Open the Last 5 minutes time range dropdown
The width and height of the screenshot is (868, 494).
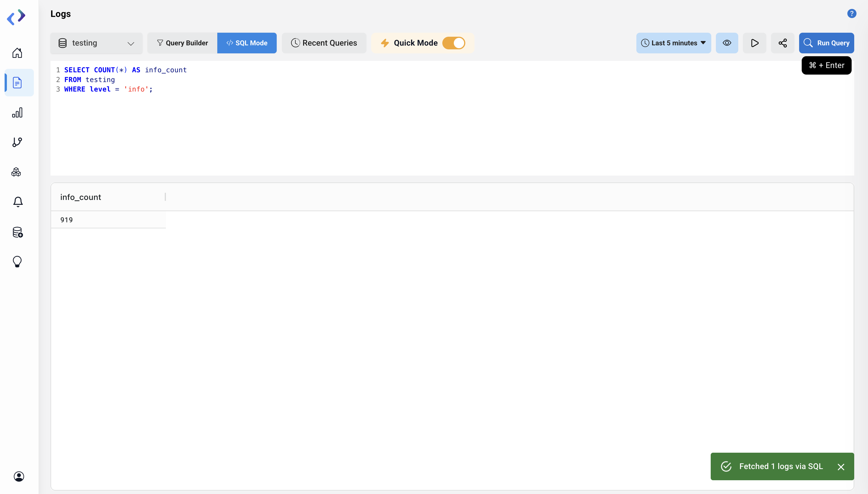tap(673, 43)
